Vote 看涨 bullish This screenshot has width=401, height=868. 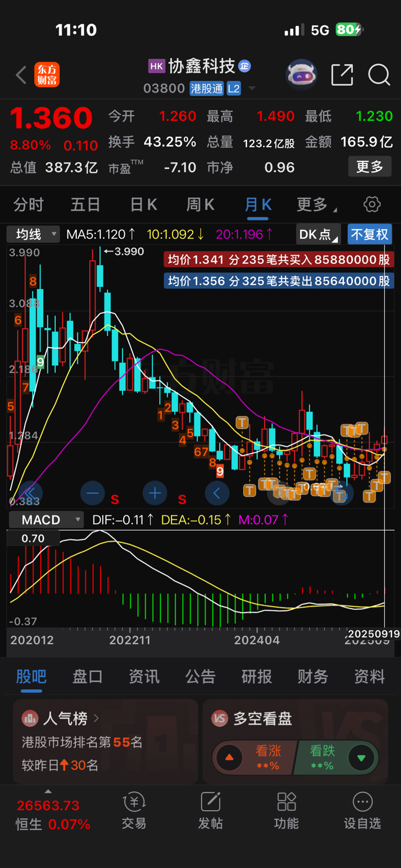pyautogui.click(x=255, y=757)
